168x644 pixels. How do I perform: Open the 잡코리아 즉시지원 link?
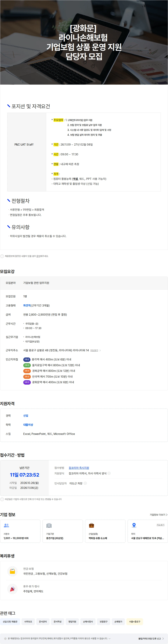pyautogui.click(x=79, y=467)
